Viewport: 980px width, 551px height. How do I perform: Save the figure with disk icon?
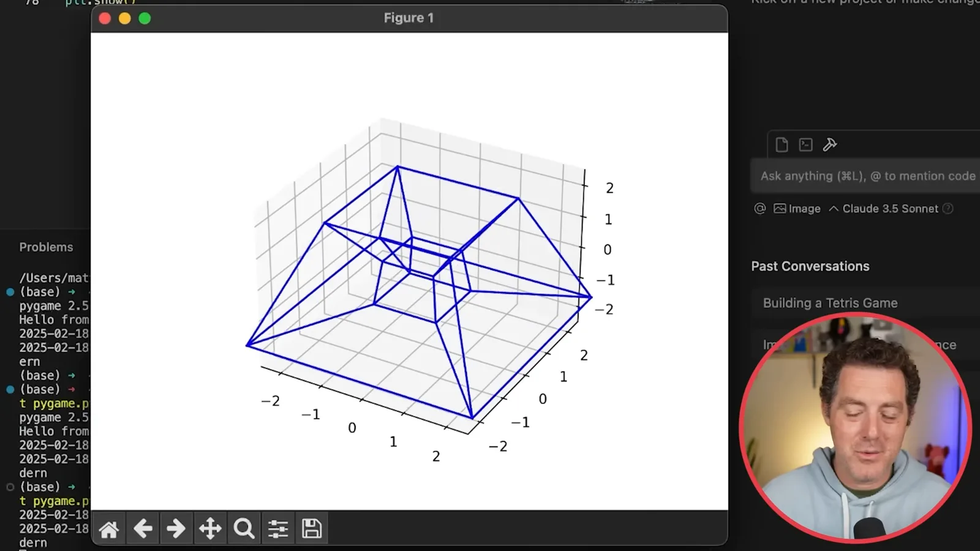(312, 528)
